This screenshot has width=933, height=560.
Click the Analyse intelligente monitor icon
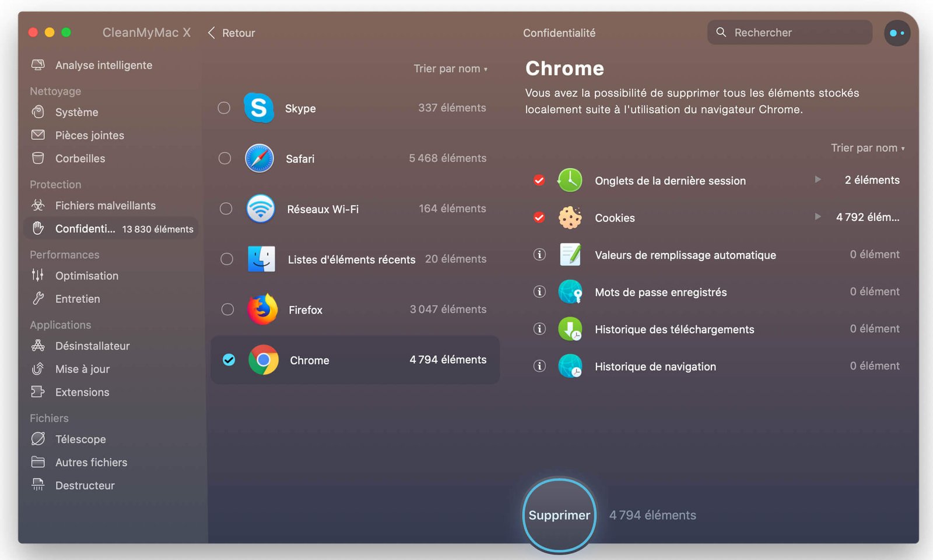pos(38,65)
